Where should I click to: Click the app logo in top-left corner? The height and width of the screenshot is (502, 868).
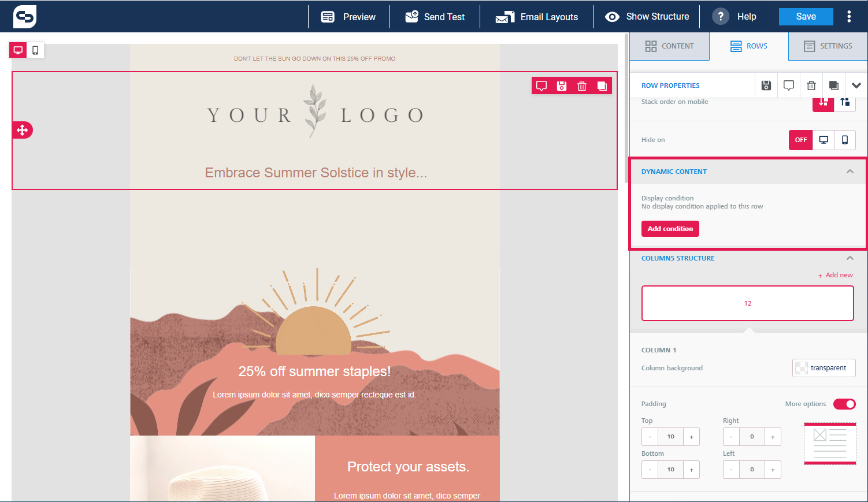coord(25,17)
